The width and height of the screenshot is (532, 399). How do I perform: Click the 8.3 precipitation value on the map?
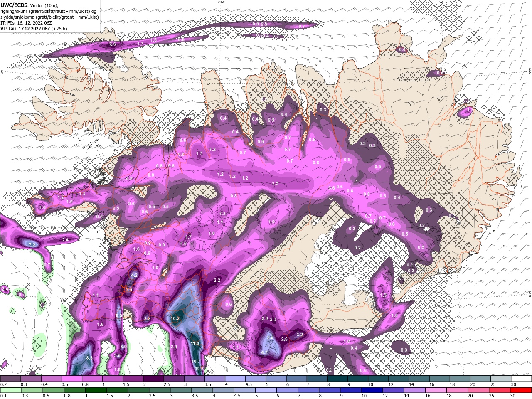click(x=89, y=358)
